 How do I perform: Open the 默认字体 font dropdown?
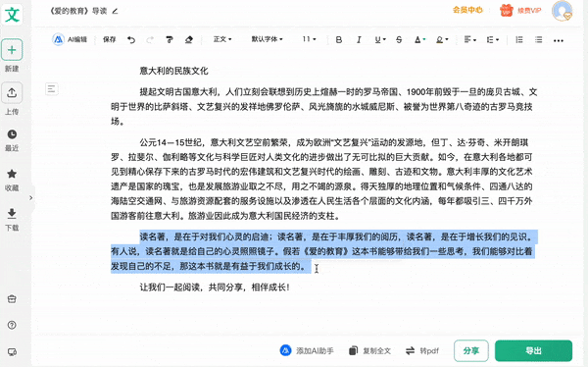coord(267,39)
